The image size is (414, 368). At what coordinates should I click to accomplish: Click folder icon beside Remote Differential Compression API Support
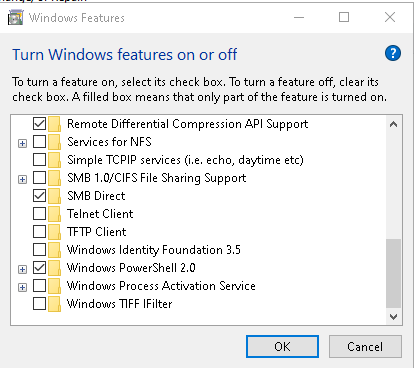[54, 124]
